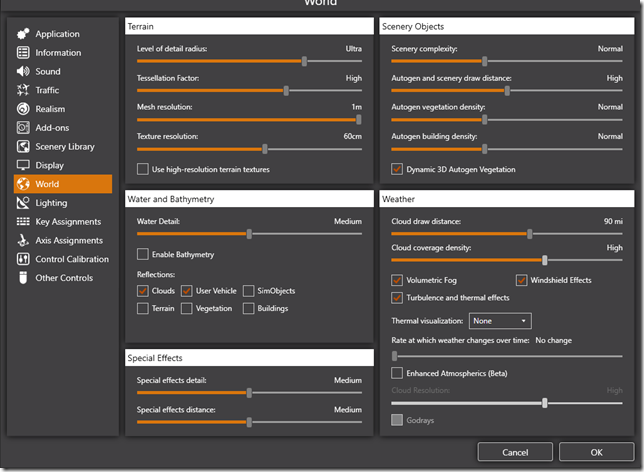
Task: Click the 'Terrain' section header
Action: pyautogui.click(x=249, y=26)
